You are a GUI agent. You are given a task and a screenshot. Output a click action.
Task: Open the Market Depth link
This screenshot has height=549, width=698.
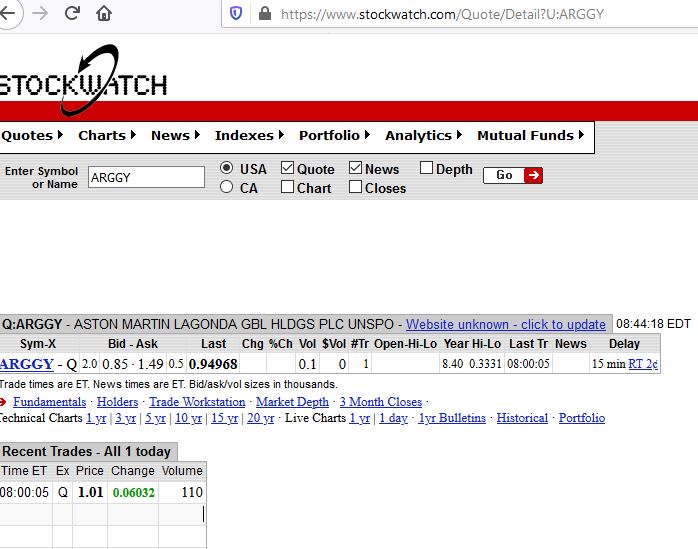click(x=292, y=402)
